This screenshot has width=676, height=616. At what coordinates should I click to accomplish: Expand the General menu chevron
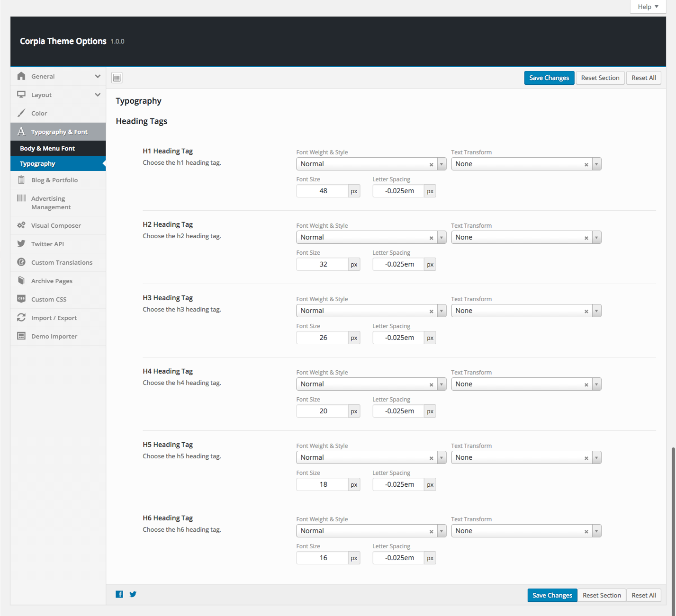point(98,76)
